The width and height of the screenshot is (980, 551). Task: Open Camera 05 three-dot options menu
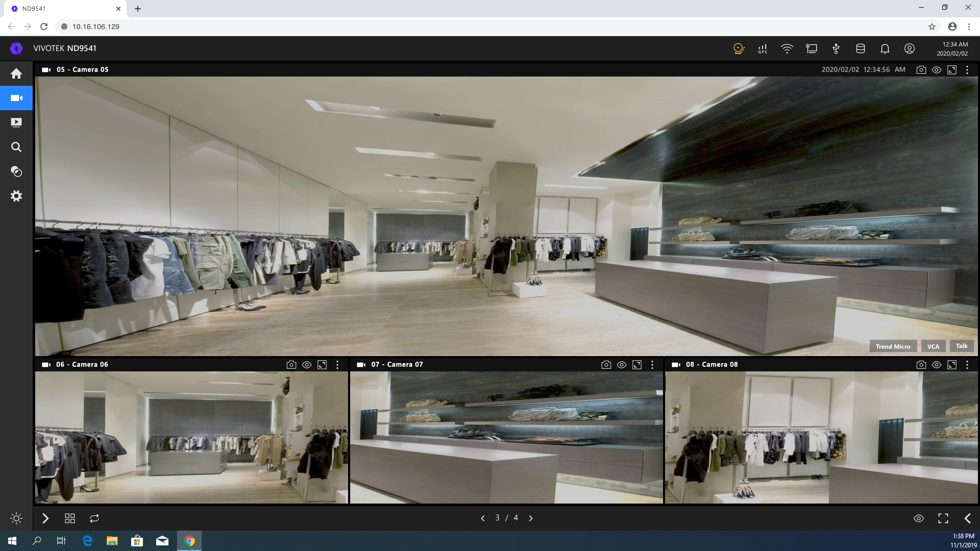click(967, 70)
